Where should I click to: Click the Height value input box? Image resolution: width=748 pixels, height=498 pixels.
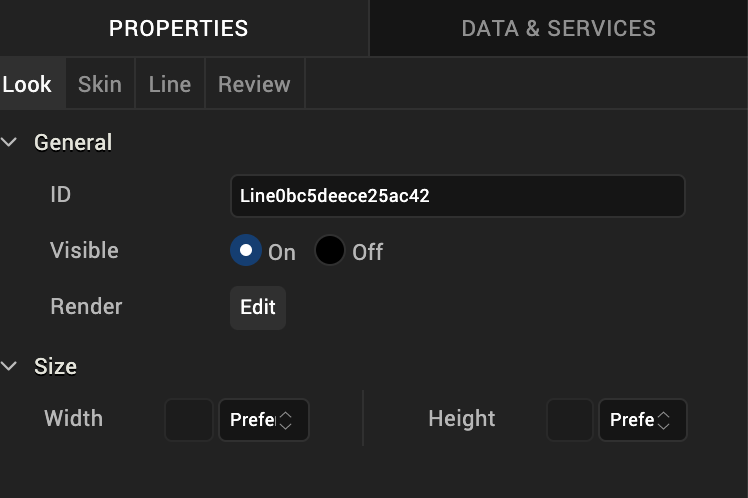click(x=570, y=420)
